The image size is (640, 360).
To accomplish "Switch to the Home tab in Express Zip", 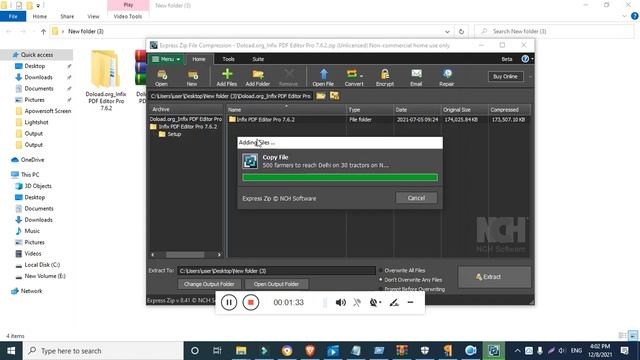I will [199, 59].
